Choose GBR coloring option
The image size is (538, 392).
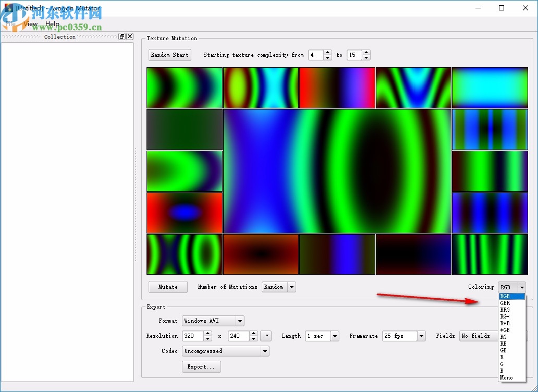point(505,303)
